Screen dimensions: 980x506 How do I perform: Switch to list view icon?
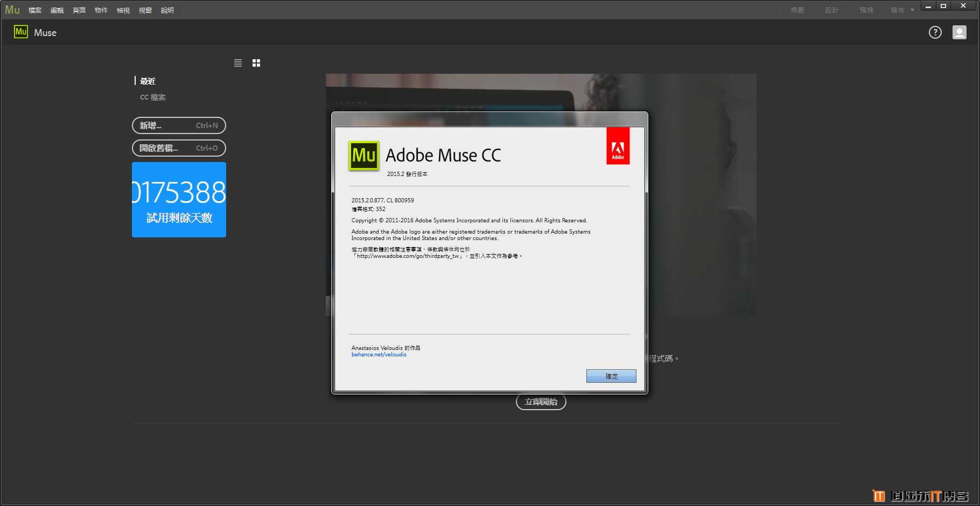point(238,63)
